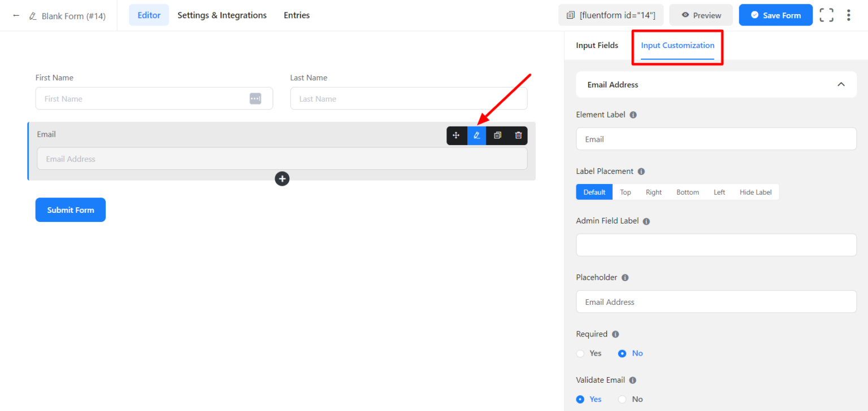Collapse the Email Address customization section
Image resolution: width=868 pixels, height=411 pixels.
pyautogui.click(x=841, y=84)
